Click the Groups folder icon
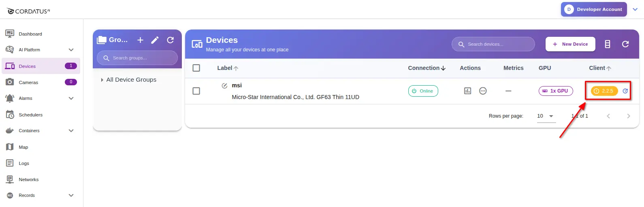The width and height of the screenshot is (644, 207). click(x=102, y=40)
